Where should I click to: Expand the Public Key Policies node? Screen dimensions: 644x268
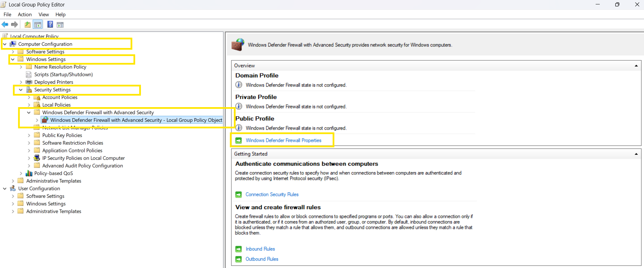pyautogui.click(x=29, y=135)
